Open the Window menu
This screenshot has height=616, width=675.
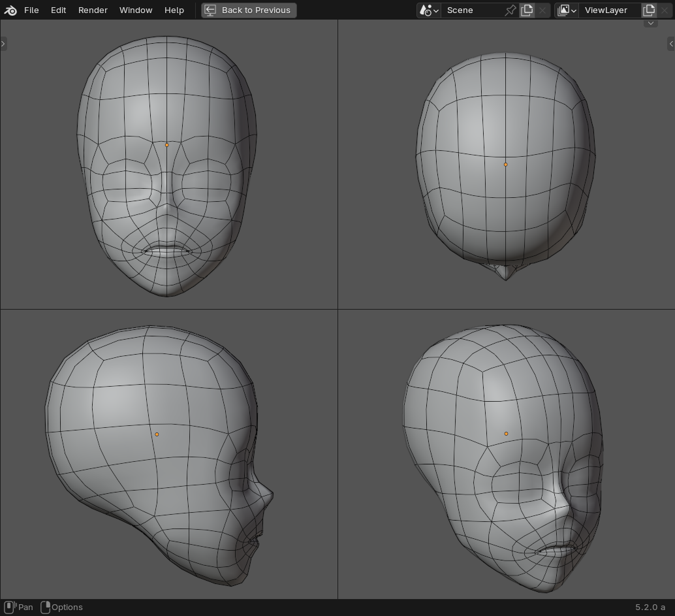(x=136, y=10)
